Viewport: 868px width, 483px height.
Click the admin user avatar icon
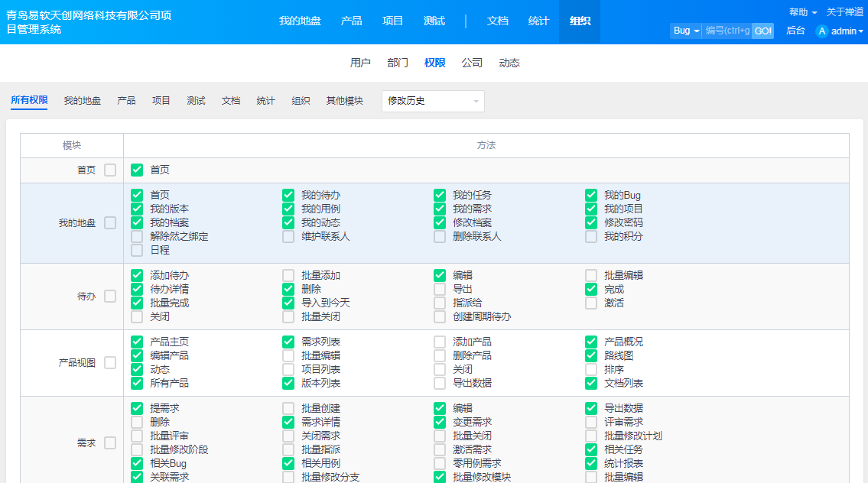(x=821, y=31)
